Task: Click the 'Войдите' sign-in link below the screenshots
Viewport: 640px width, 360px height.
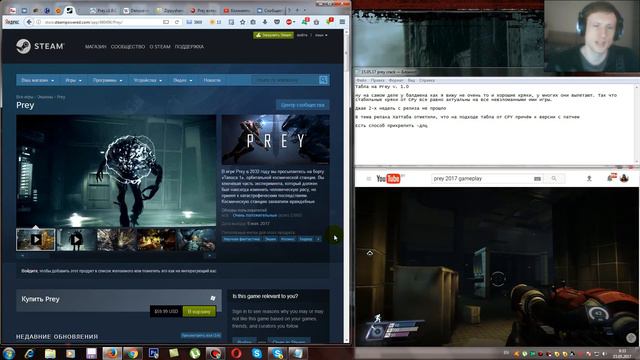Action: (29, 271)
